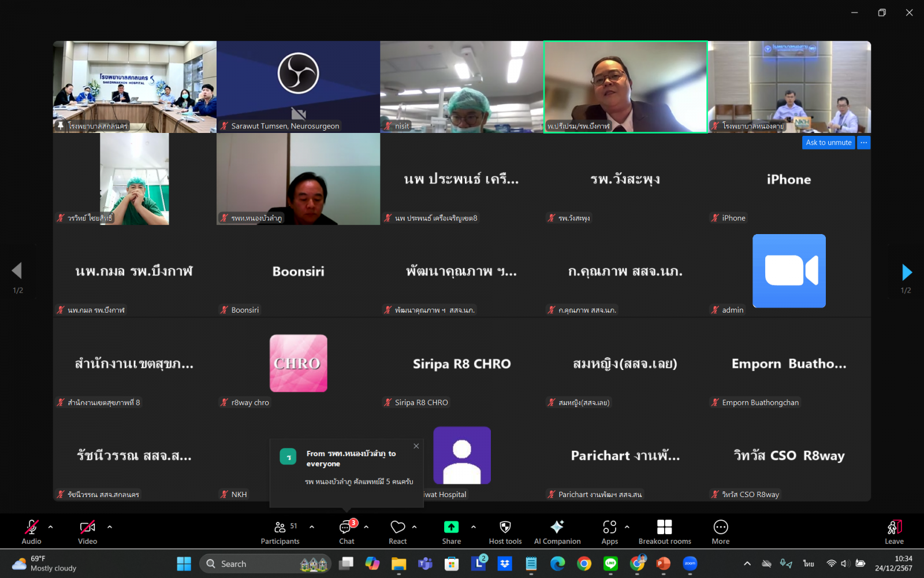Open Copilot from taskbar

pos(372,564)
